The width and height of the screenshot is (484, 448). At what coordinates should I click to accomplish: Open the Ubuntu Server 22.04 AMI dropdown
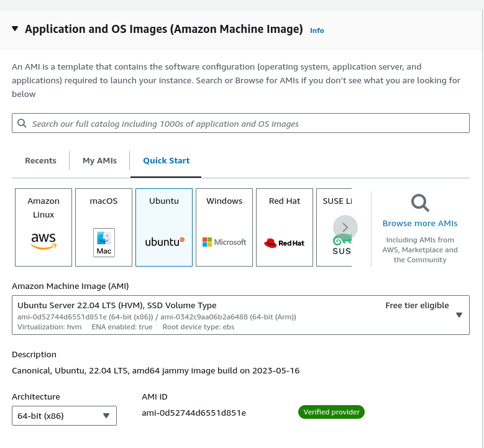[241, 315]
